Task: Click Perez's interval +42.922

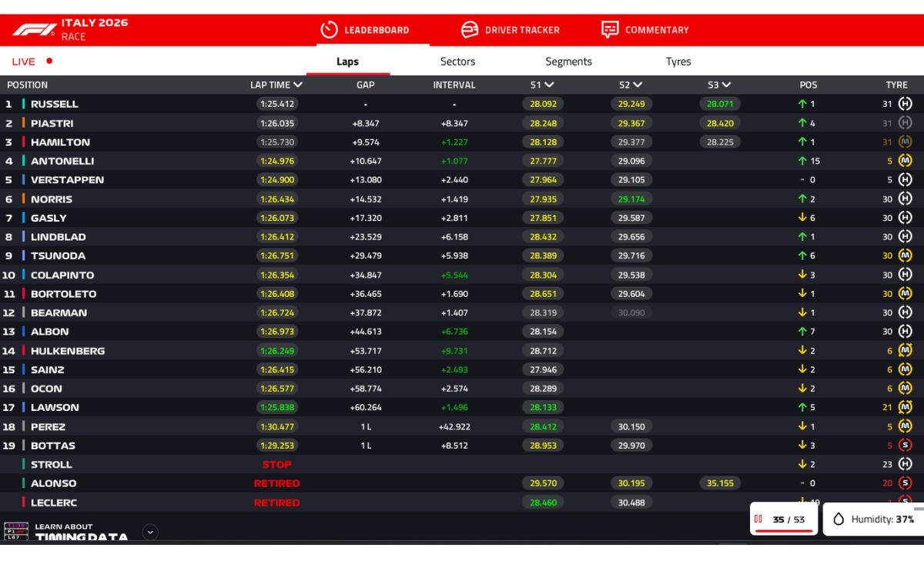Action: (x=454, y=426)
